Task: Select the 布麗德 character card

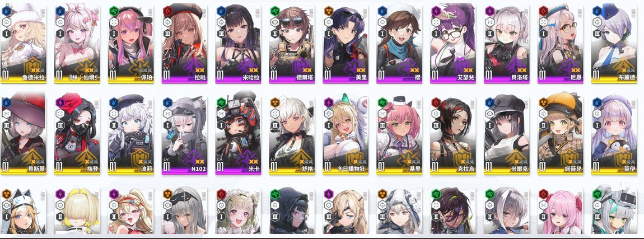Action: pos(614,44)
